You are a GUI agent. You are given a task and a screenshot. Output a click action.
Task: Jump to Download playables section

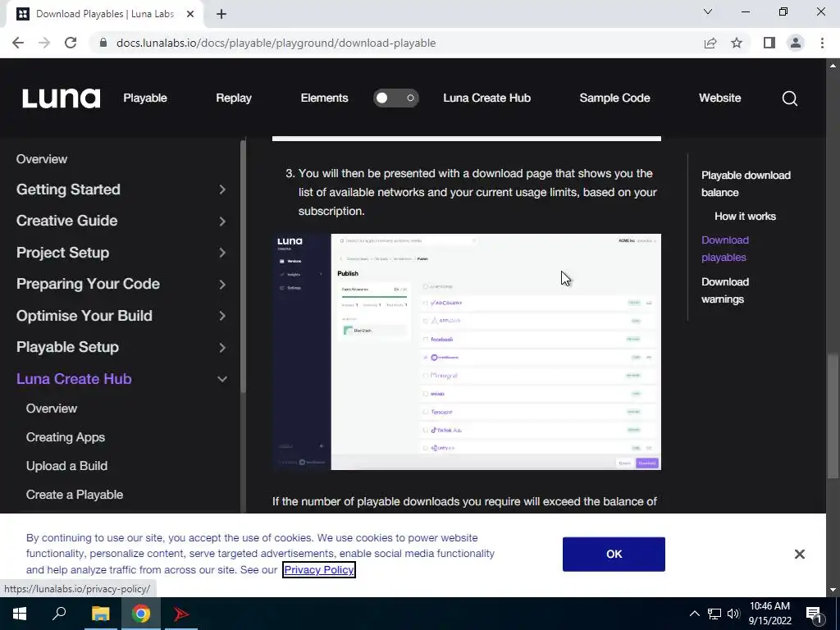point(725,249)
